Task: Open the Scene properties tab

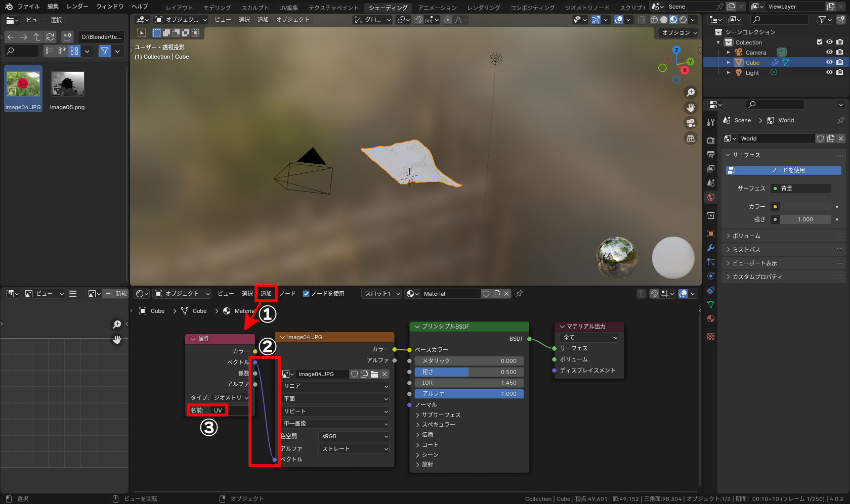Action: (711, 182)
